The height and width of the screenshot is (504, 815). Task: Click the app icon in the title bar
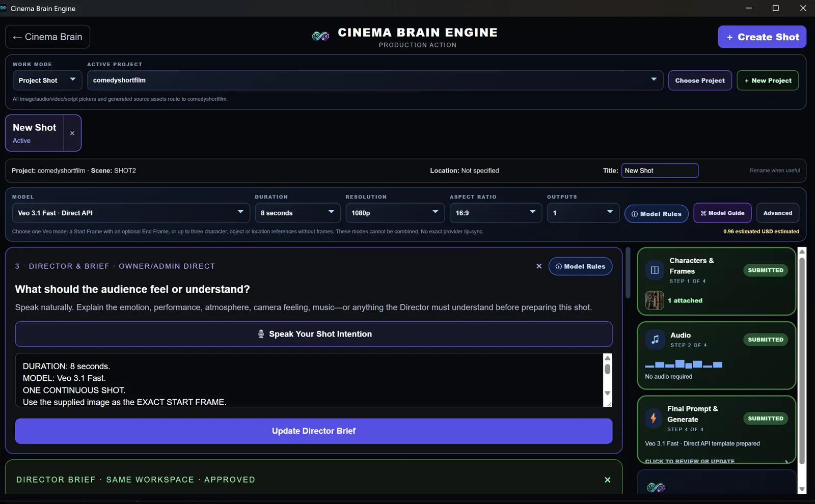[4, 8]
